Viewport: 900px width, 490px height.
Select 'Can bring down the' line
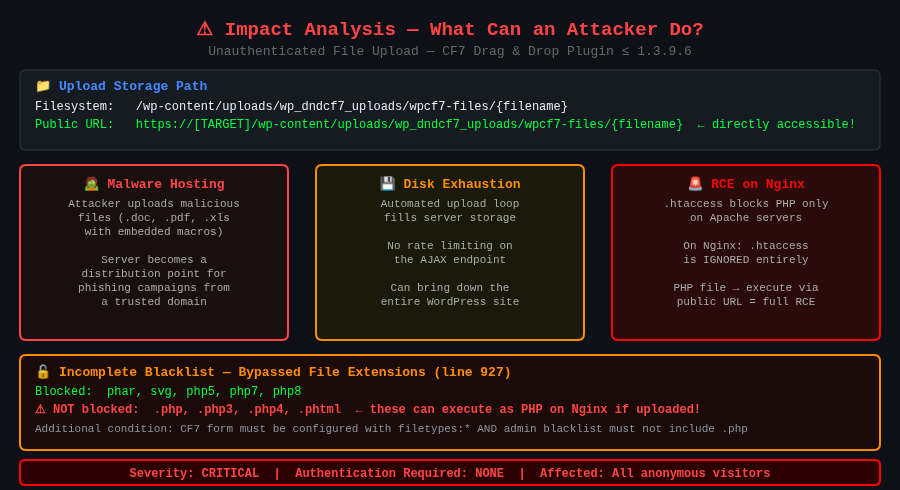tap(450, 287)
